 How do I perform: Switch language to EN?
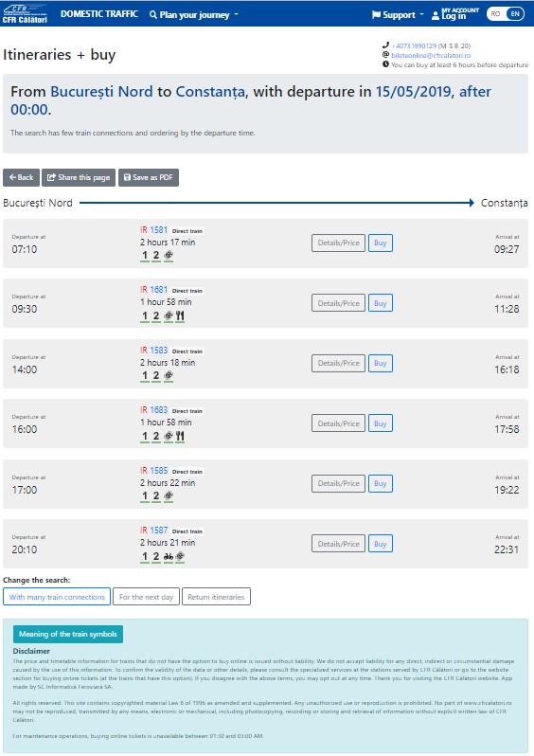[515, 14]
